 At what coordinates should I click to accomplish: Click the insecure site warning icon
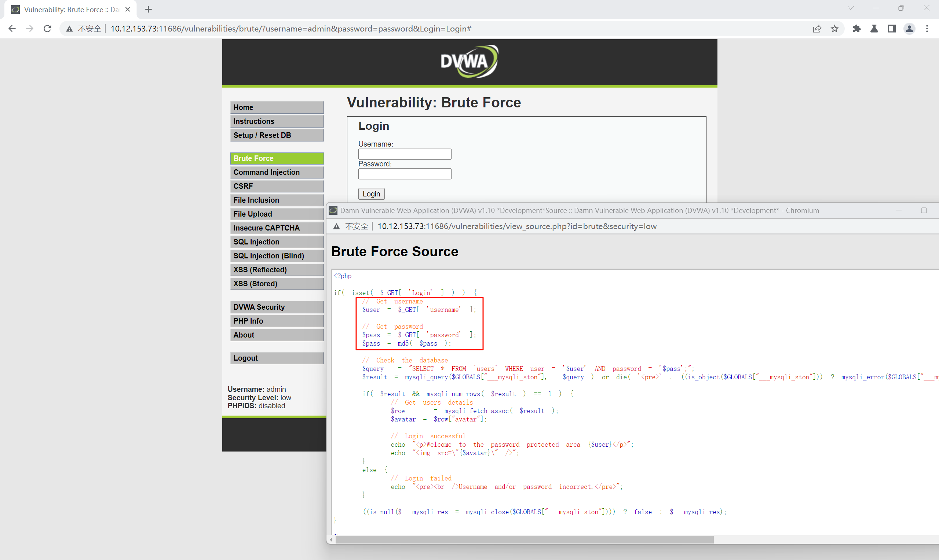click(x=69, y=29)
